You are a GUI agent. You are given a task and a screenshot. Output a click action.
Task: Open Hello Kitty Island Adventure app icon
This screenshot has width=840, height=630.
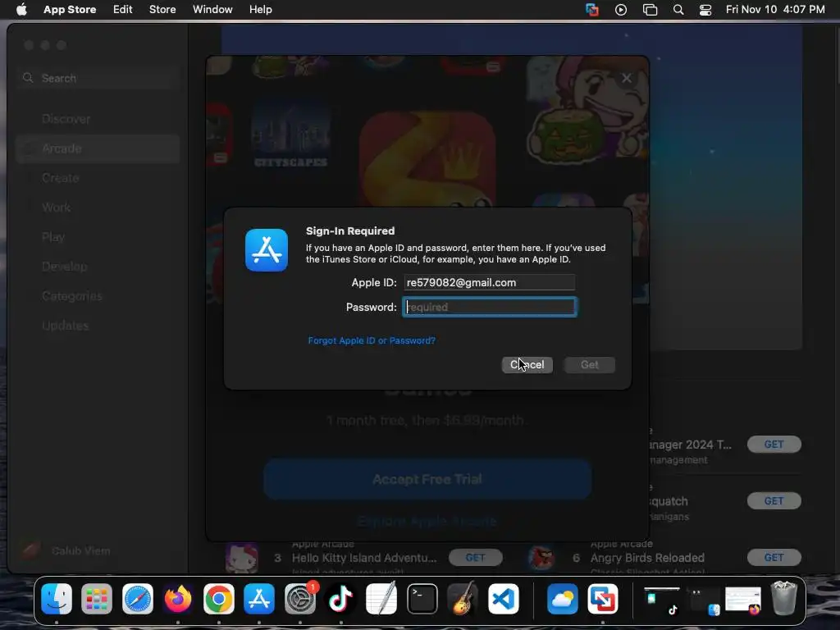(x=242, y=558)
